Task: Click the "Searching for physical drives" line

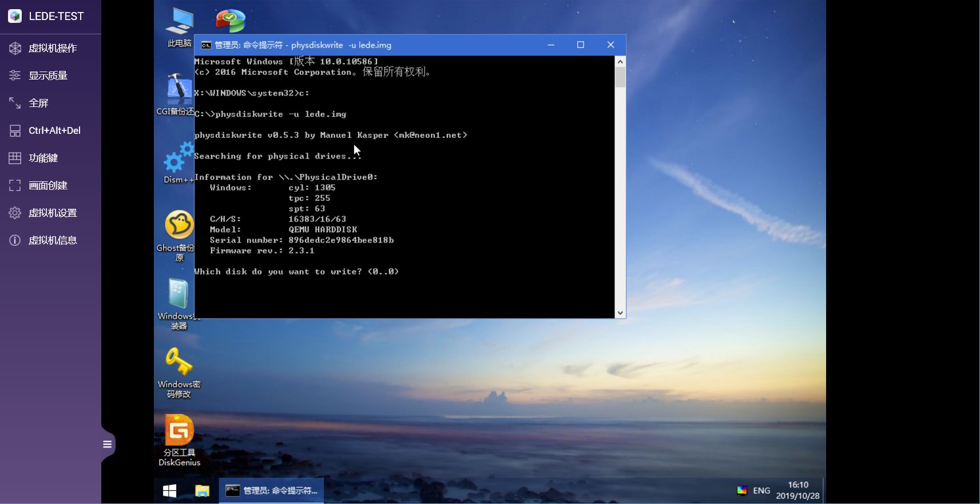Action: 278,156
